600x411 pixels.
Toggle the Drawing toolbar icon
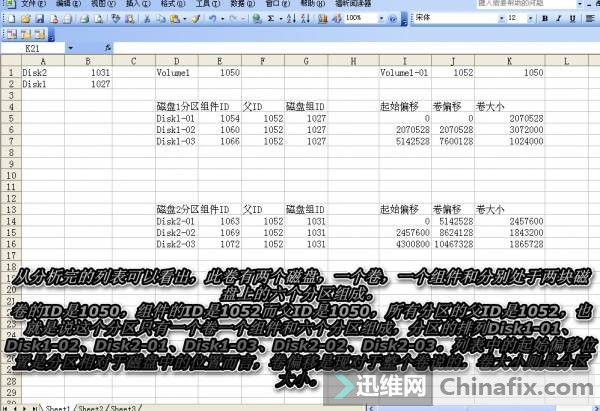point(337,18)
